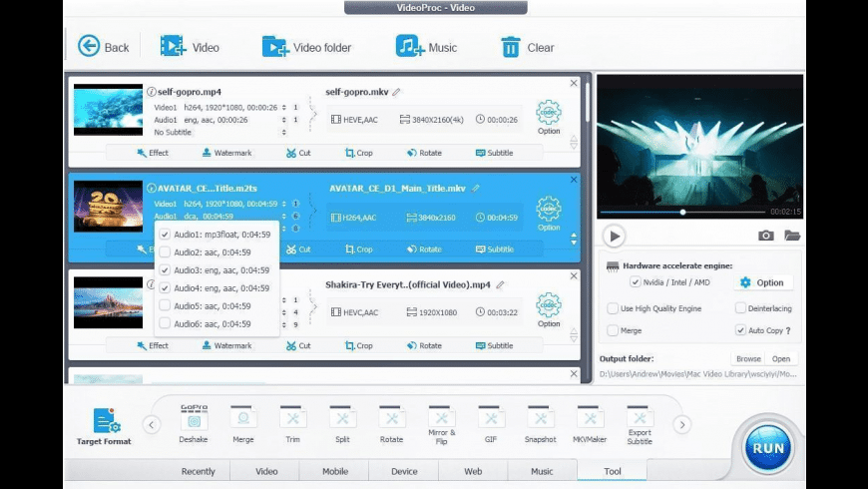Click the RUN button
Screen dimensions: 868x489
767,447
